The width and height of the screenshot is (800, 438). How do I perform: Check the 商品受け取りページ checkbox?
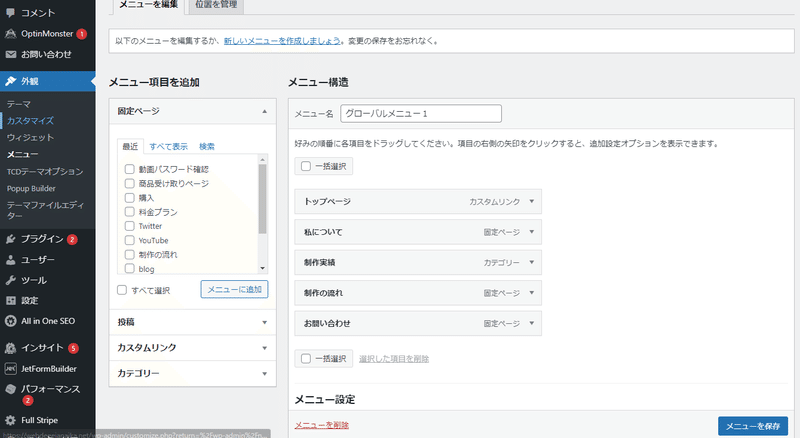130,183
